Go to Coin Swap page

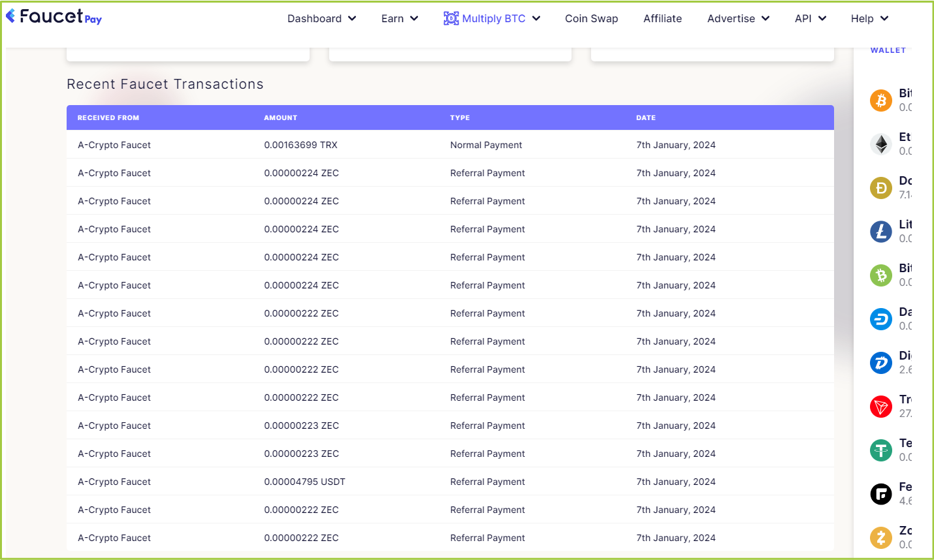[x=591, y=19]
